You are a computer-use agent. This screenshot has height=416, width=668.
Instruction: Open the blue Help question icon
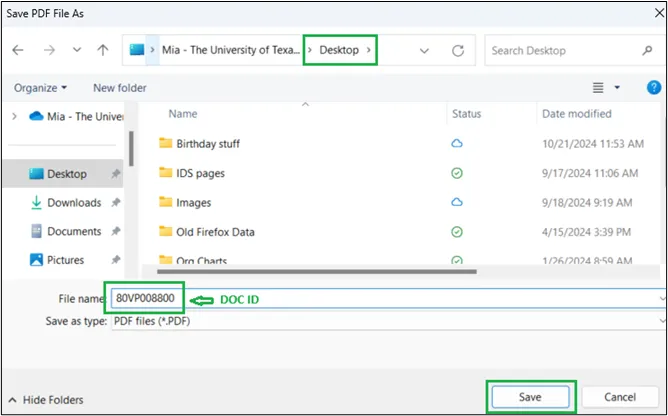coord(650,88)
